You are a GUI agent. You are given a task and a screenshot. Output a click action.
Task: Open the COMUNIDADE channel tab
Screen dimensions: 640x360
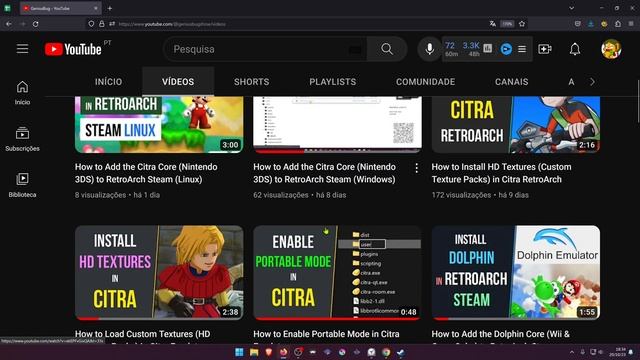pos(425,82)
